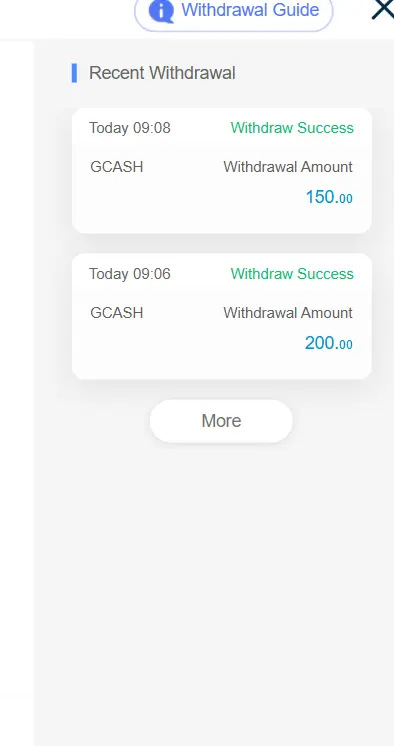The width and height of the screenshot is (394, 746).
Task: Select Withdraw Success status on 09:08 entry
Action: pyautogui.click(x=292, y=128)
